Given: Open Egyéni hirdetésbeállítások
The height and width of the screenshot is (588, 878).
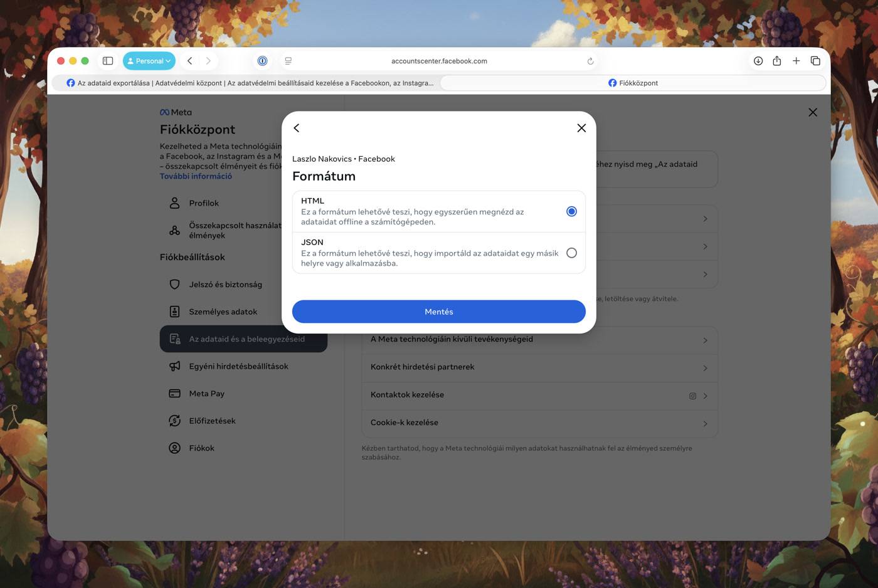Looking at the screenshot, I should pos(243,366).
